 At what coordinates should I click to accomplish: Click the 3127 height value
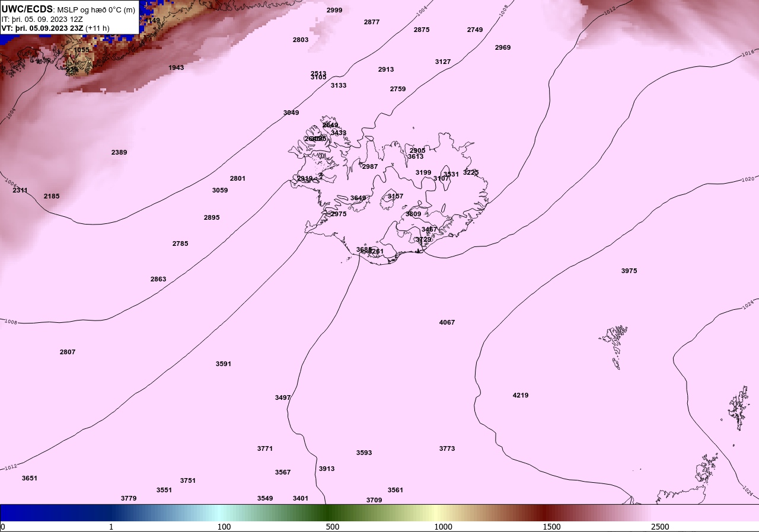click(x=443, y=62)
